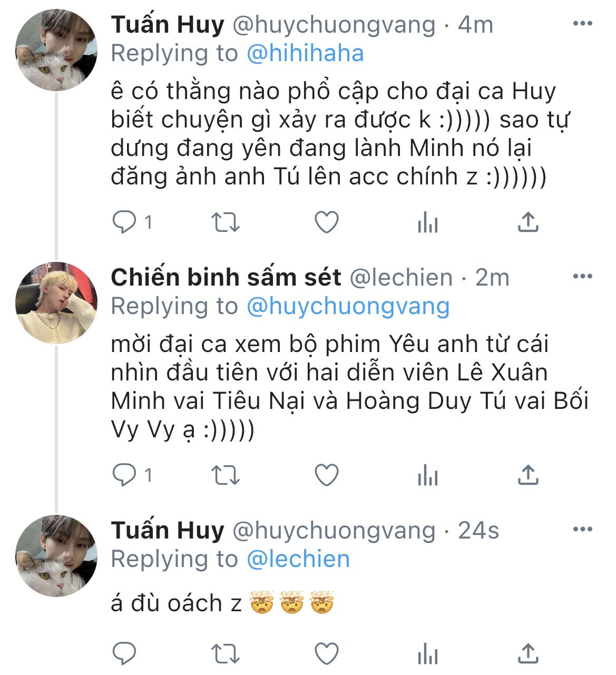The width and height of the screenshot is (616, 675).
Task: Share Chiến binh sấm sét's tweet
Action: click(527, 476)
